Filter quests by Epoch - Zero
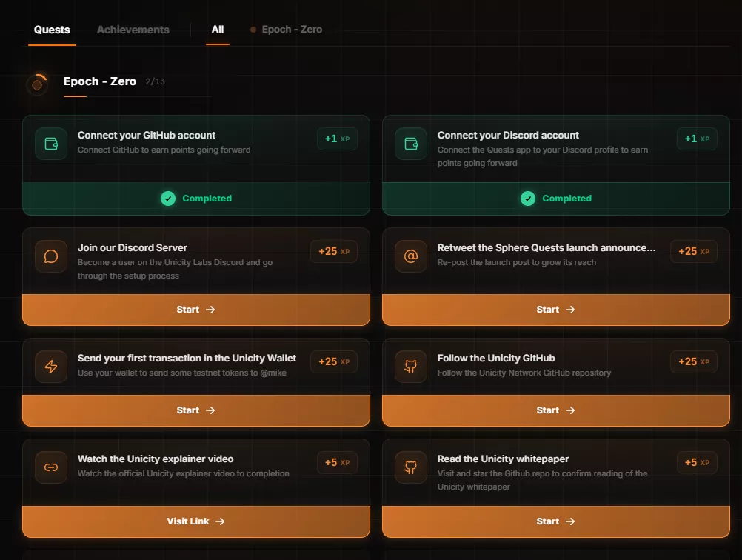This screenshot has height=560, width=742. (287, 29)
